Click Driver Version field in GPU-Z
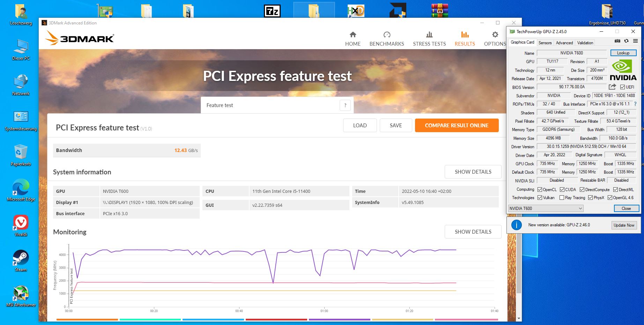Image resolution: width=644 pixels, height=325 pixels. click(x=586, y=146)
